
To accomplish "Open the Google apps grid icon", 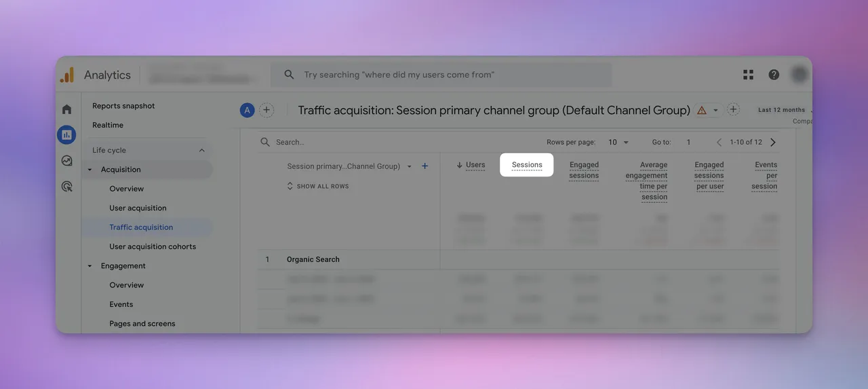I will coord(748,75).
